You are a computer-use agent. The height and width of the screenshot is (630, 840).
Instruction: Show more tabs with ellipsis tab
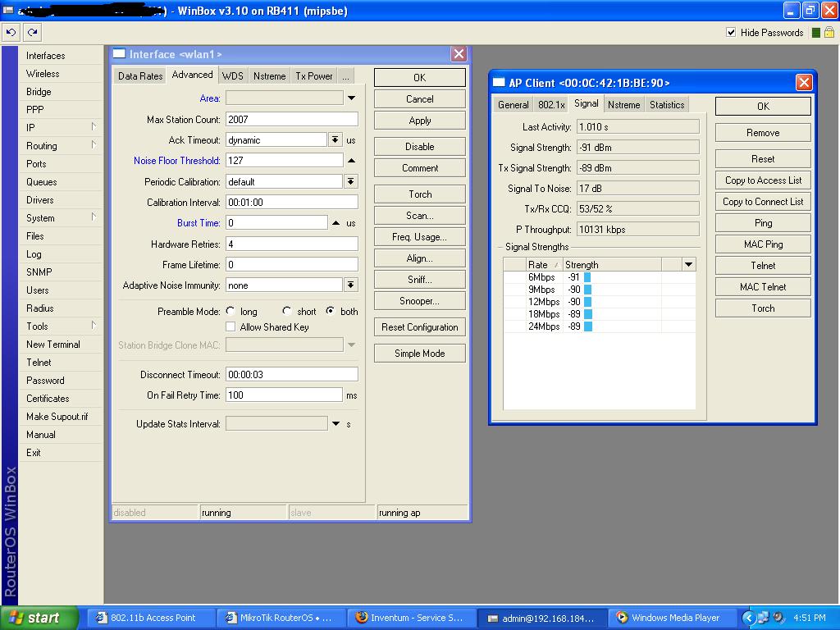[345, 76]
